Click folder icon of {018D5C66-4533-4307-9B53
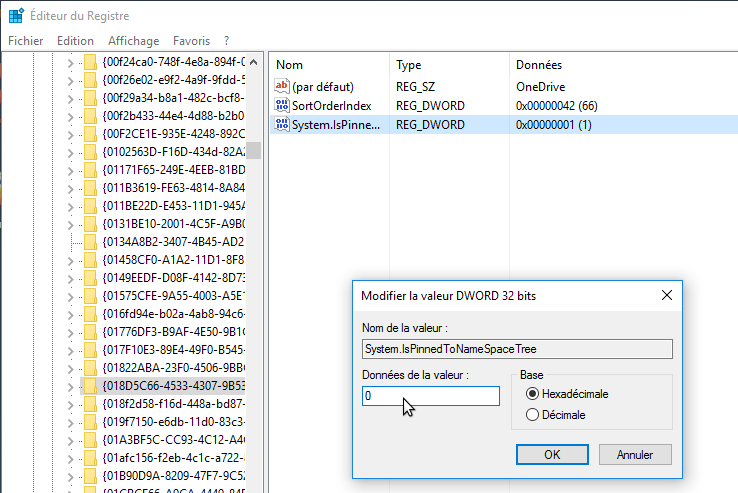This screenshot has height=493, width=738. pyautogui.click(x=90, y=386)
